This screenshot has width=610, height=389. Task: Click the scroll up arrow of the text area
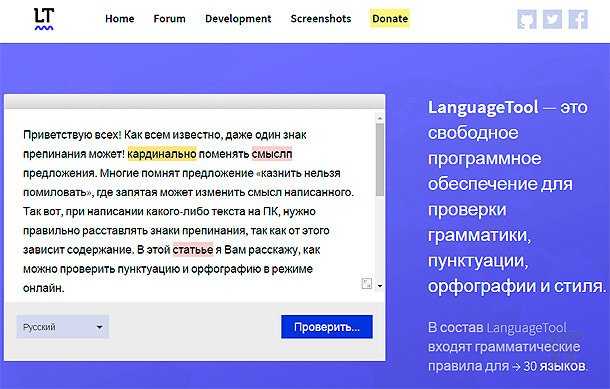click(380, 118)
